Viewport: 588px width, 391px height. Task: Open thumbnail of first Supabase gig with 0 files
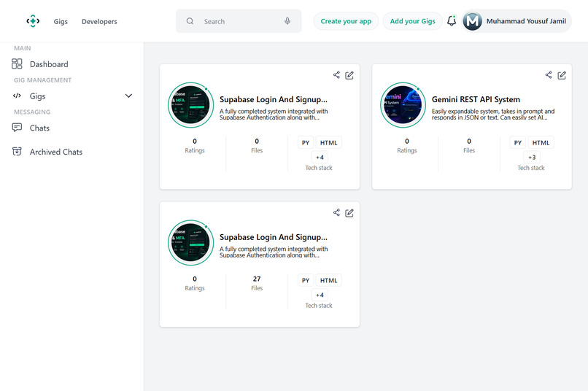(191, 105)
